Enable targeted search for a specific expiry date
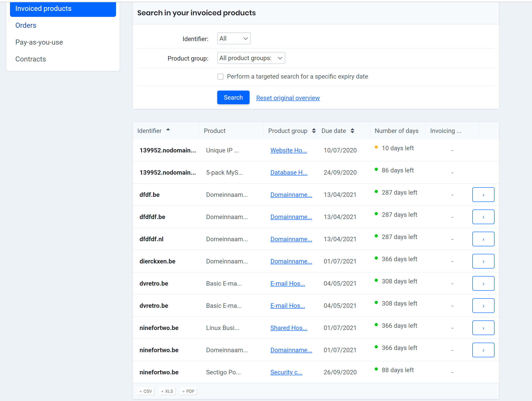Screen dimensions: 532x401 coord(220,76)
